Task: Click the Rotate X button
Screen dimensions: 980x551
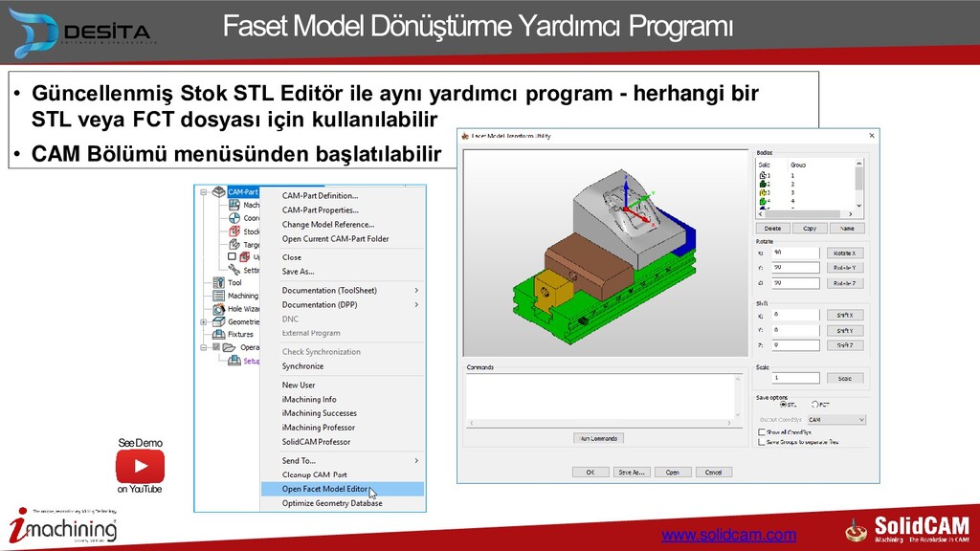Action: tap(845, 253)
